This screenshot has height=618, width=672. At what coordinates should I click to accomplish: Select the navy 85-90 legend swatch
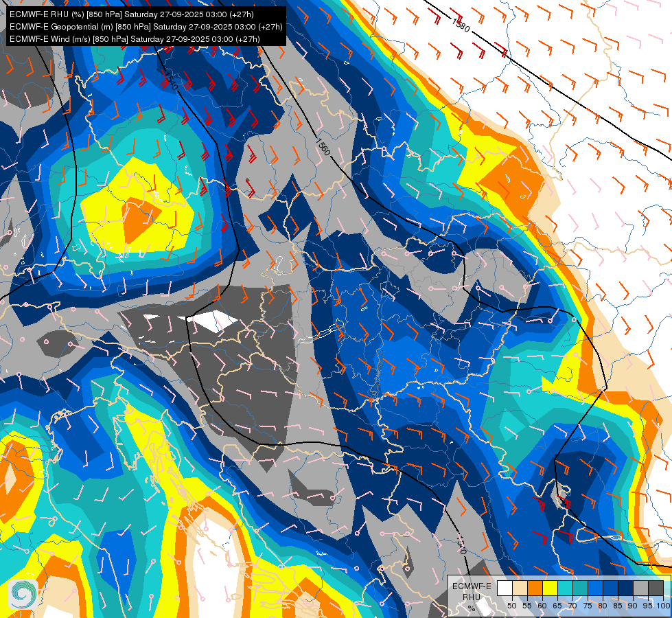626,588
